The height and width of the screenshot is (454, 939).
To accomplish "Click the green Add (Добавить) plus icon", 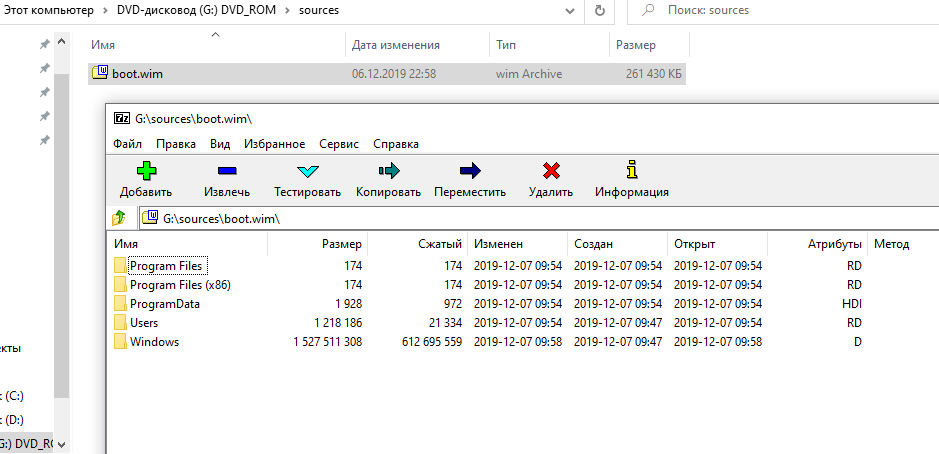I will point(146,170).
